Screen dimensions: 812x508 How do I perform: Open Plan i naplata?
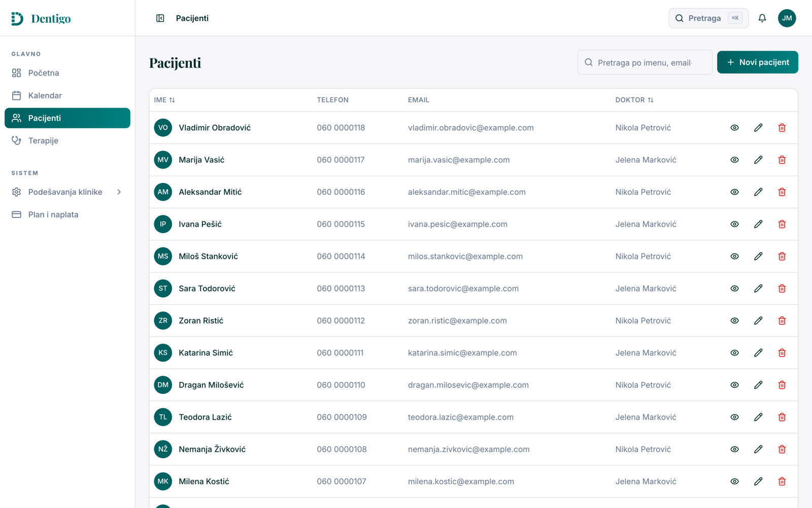(x=67, y=214)
